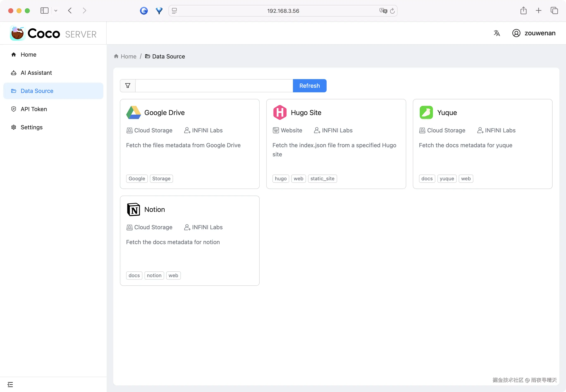
Task: Click the Notion logo icon
Action: [134, 209]
